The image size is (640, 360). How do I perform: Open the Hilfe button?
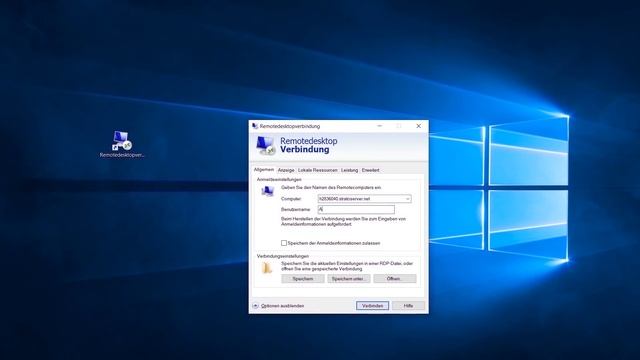tap(408, 306)
